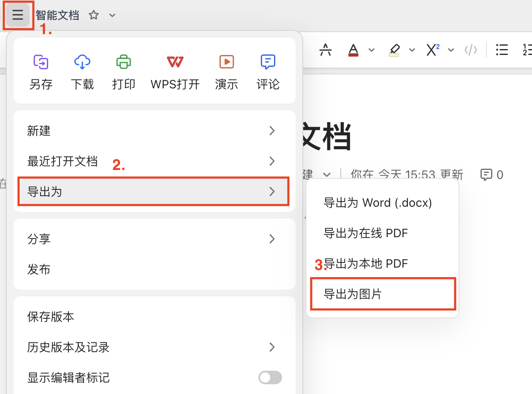Choose 导出为图片 export as image

[383, 294]
